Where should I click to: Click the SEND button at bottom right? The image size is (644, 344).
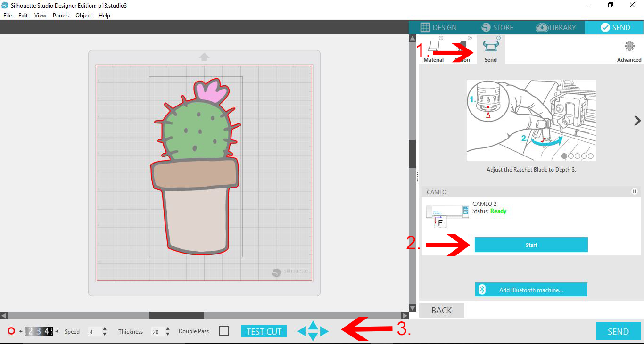(618, 331)
